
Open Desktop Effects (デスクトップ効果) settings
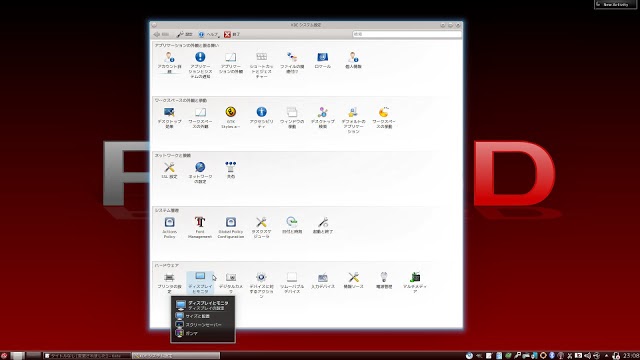pyautogui.click(x=169, y=118)
